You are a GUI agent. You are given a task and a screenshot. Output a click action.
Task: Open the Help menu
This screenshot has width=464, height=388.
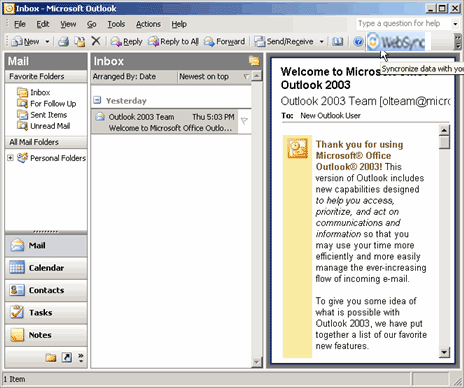tap(179, 24)
